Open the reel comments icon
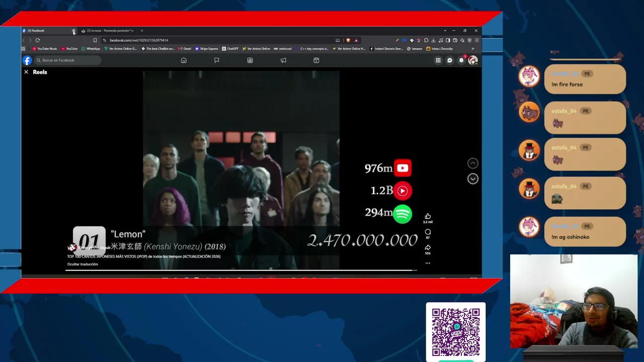Viewport: 644px width, 362px height. [428, 232]
